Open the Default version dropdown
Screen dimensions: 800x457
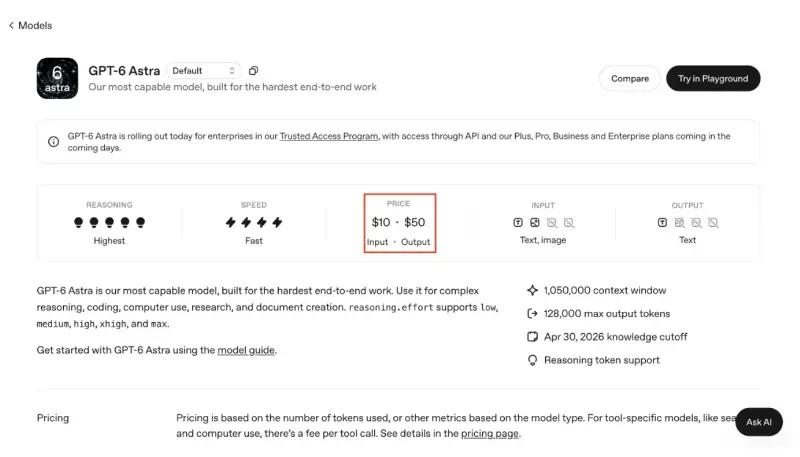[204, 71]
